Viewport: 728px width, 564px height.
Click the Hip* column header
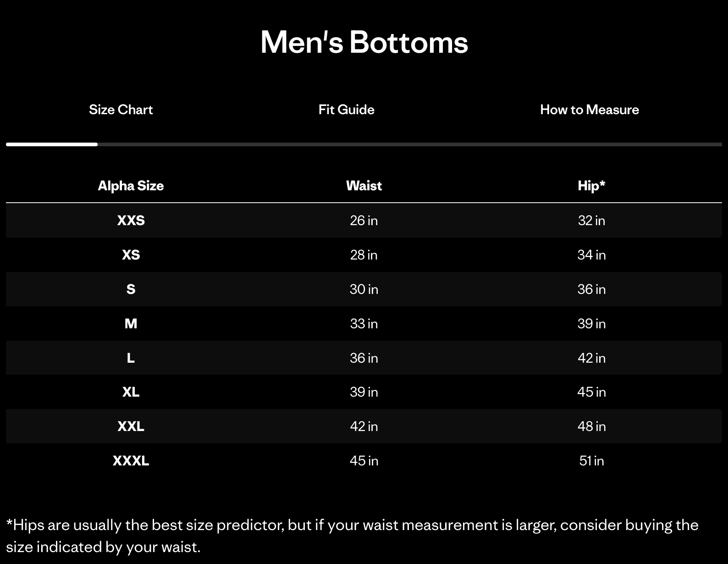pos(591,186)
